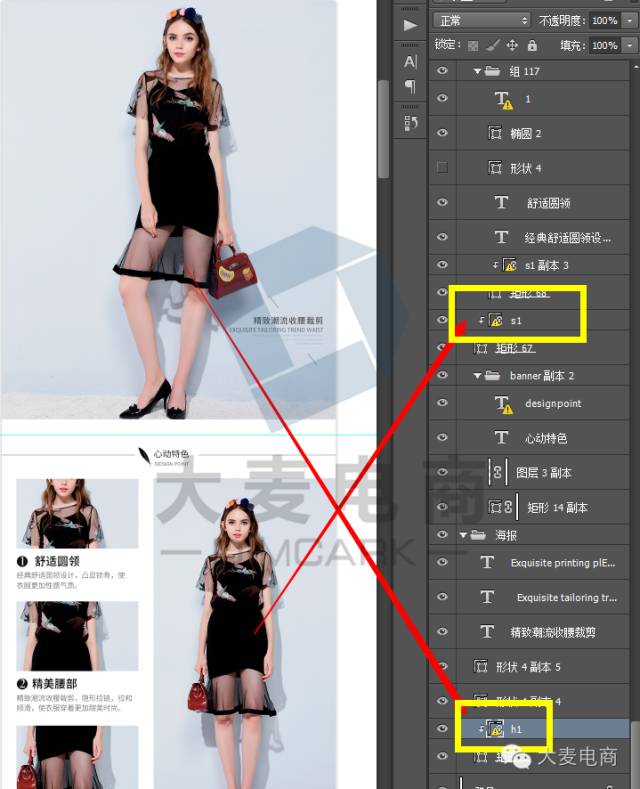Image resolution: width=640 pixels, height=789 pixels.
Task: Click text icon of 精致潮流收腰裁剪 layer
Action: [487, 632]
